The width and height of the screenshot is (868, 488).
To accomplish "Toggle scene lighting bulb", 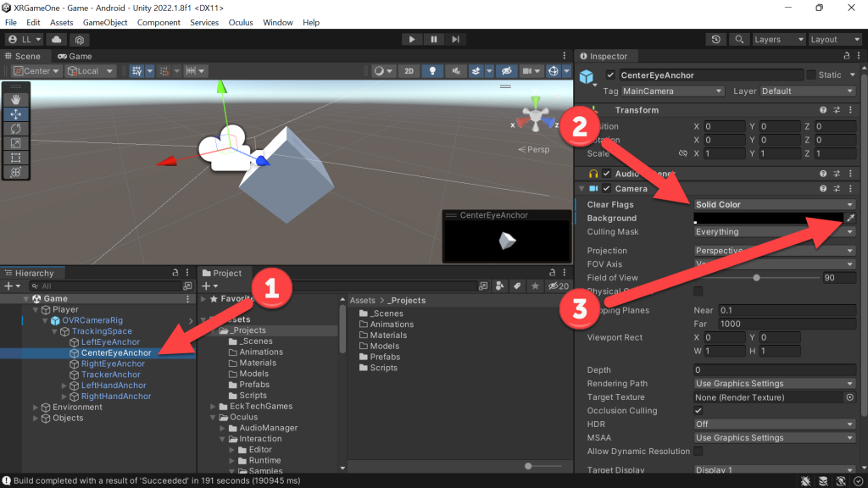I will [432, 71].
